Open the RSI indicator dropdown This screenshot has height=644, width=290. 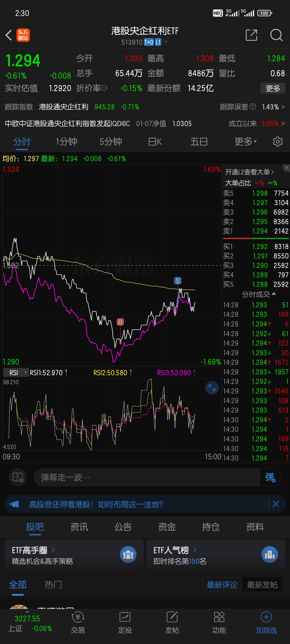[16, 373]
